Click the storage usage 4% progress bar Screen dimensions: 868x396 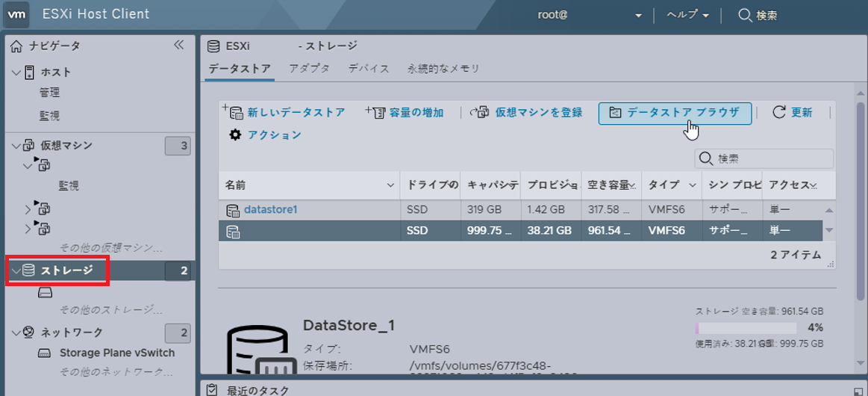[746, 327]
